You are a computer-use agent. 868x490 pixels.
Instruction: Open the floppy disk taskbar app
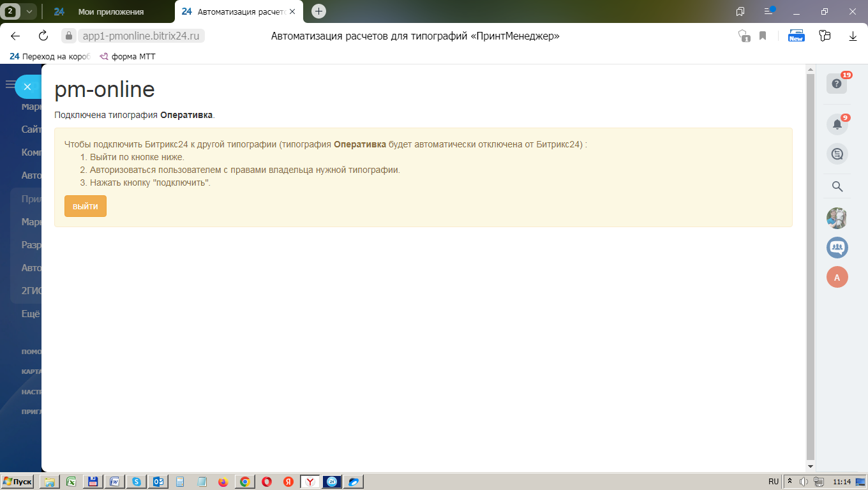pos(93,482)
